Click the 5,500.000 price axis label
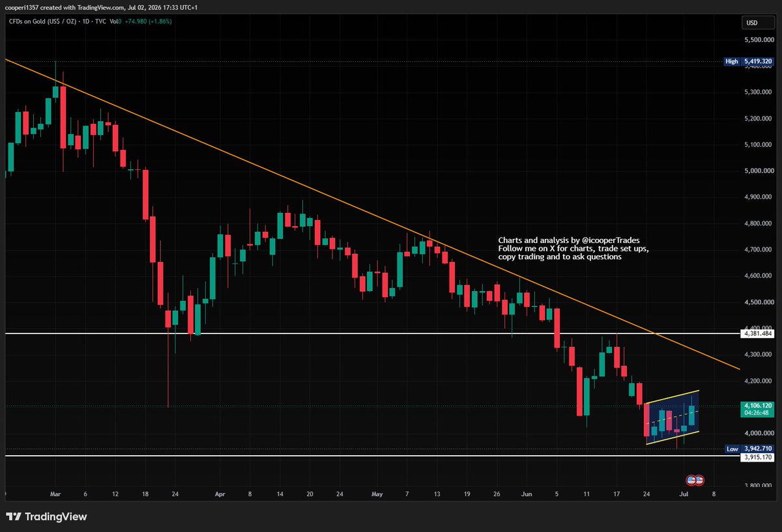The width and height of the screenshot is (782, 532). [758, 40]
